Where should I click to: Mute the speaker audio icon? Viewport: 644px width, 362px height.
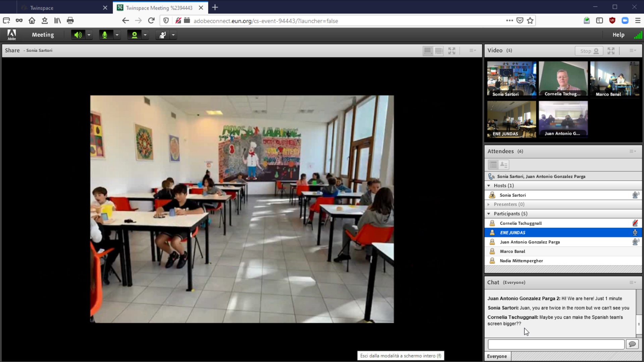(78, 35)
